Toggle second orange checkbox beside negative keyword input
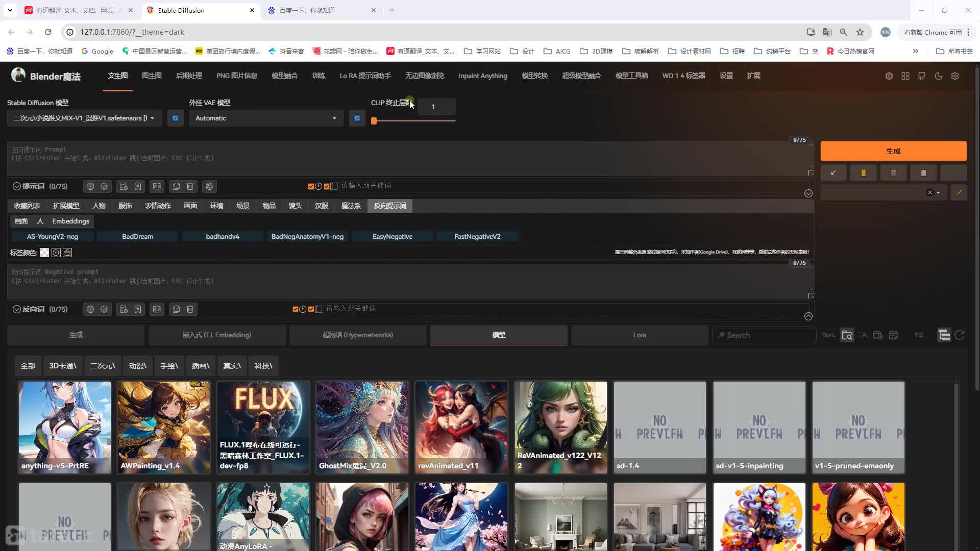This screenshot has width=980, height=551. 311,310
